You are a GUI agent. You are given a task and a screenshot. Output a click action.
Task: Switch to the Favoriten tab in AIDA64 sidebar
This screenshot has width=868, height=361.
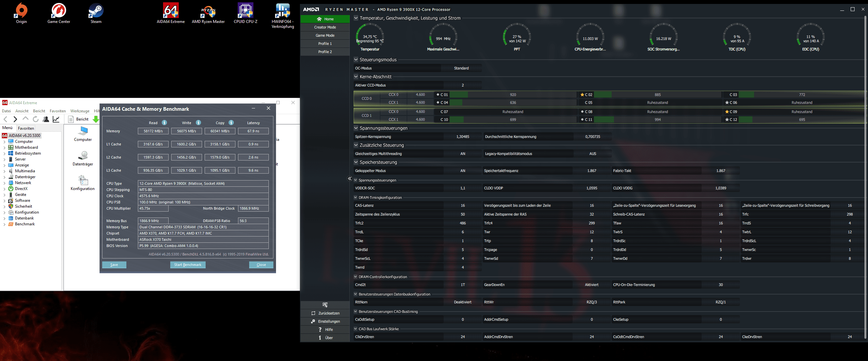click(26, 128)
